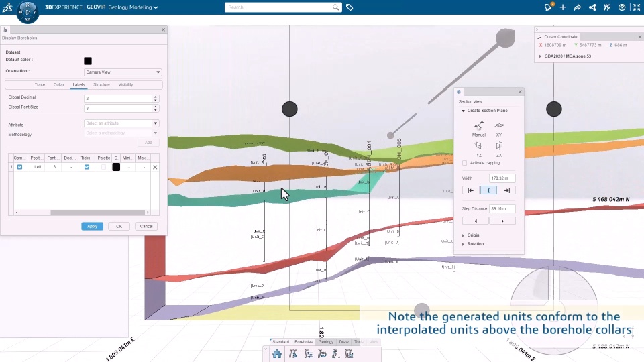Click the Add label button
This screenshot has width=644, height=362.
coord(148,143)
